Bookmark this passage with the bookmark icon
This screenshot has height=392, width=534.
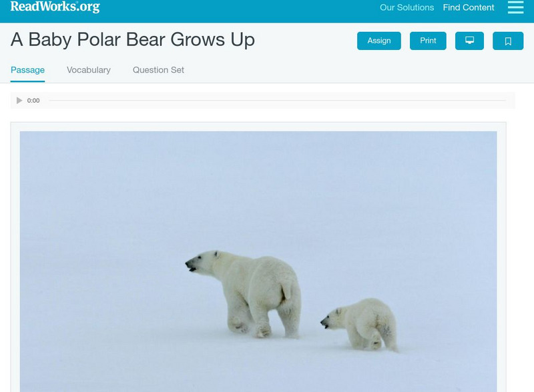click(508, 41)
